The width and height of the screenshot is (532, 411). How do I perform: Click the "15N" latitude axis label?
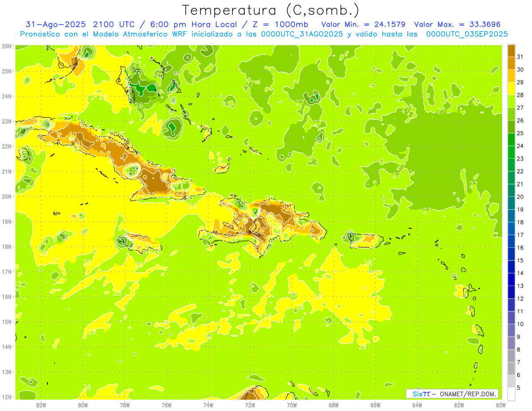6,321
